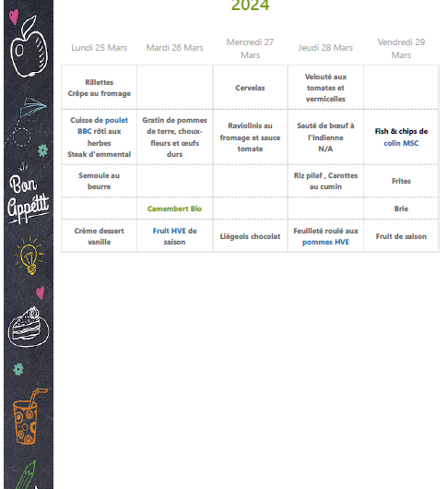
Task: Click the chalk apple drawing
Action: click(x=29, y=47)
